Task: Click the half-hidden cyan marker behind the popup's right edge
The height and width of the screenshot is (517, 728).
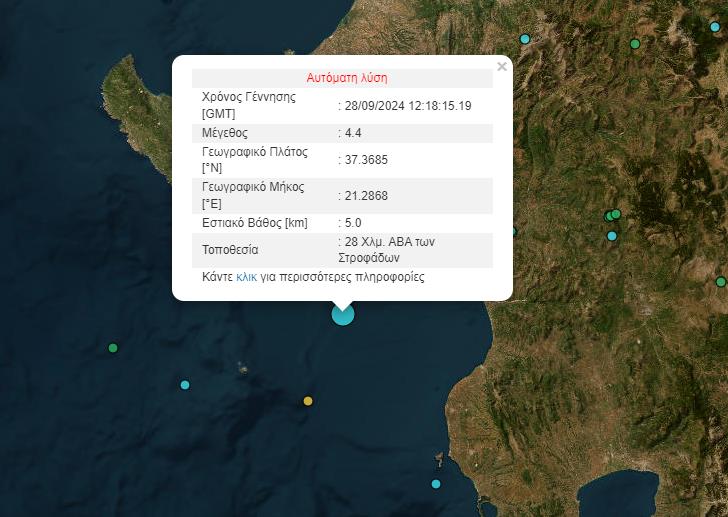Action: click(x=514, y=231)
